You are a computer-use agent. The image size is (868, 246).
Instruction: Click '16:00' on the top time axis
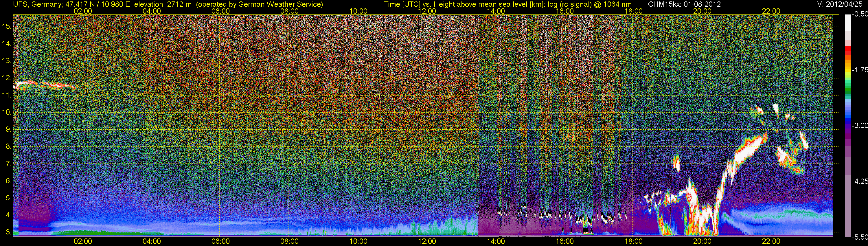pyautogui.click(x=565, y=11)
